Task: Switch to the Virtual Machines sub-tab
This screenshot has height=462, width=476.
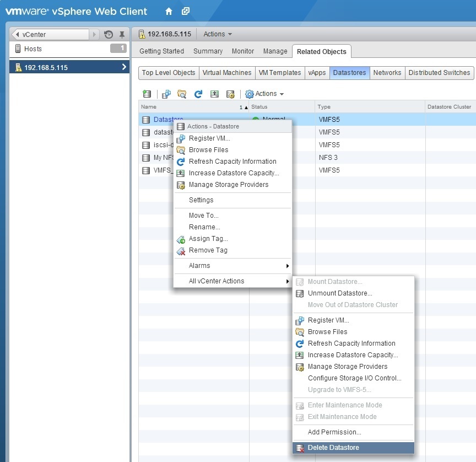Action: click(227, 73)
